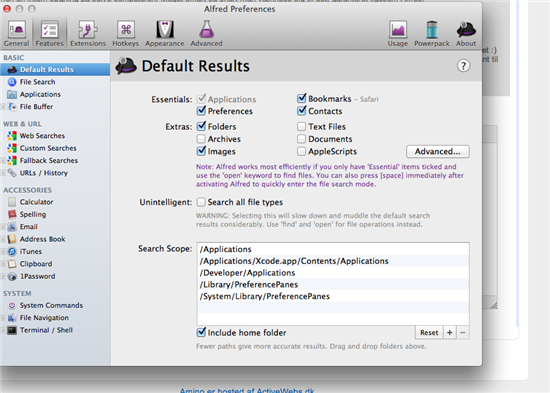Switch to the Extensions toolbar section
550x393 pixels.
coord(88,34)
